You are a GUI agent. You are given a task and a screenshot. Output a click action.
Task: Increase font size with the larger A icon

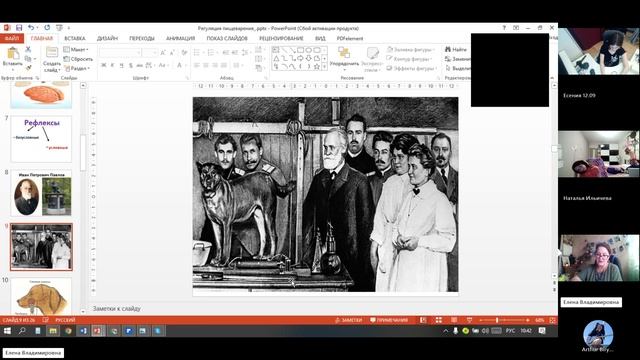tap(163, 53)
